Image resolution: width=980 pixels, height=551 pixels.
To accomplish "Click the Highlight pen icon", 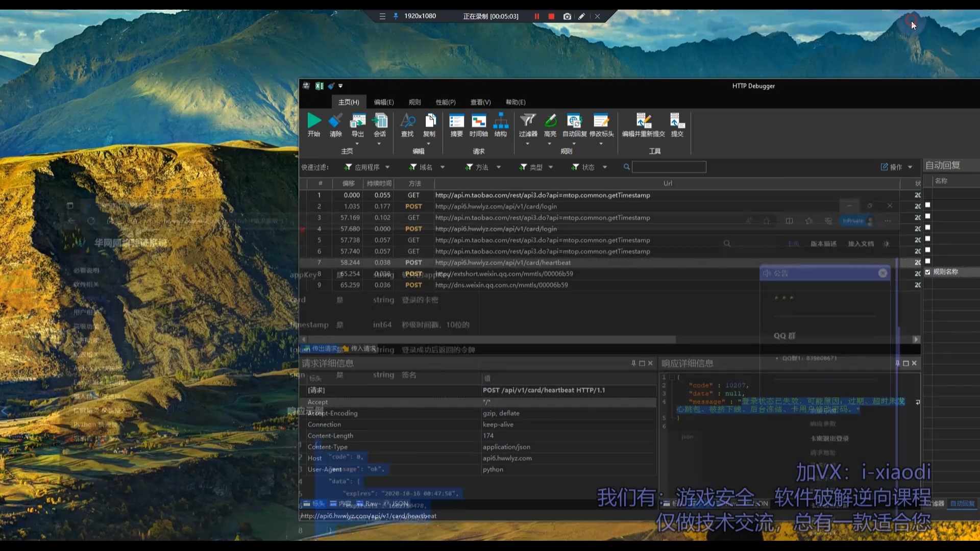I will tap(550, 121).
